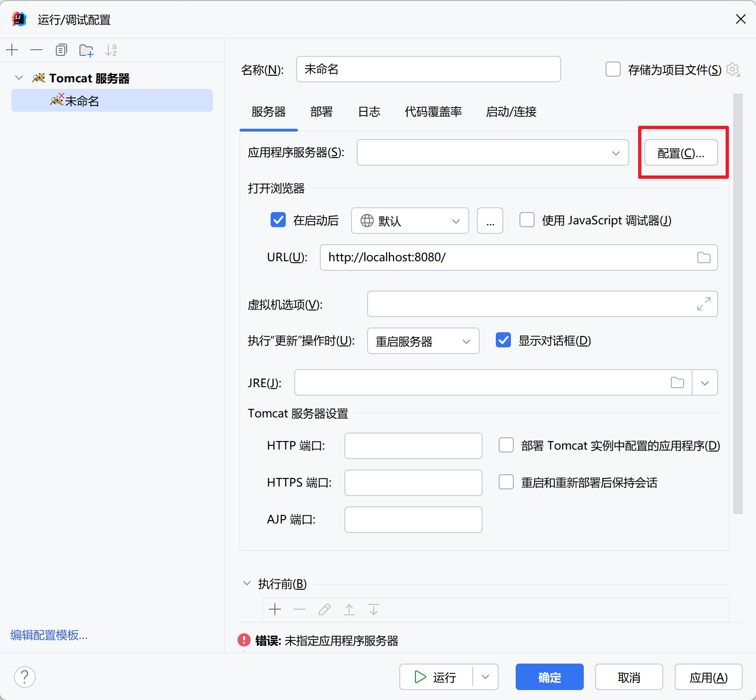Click the HTTPS 端口 input field
Image resolution: width=756 pixels, height=700 pixels.
coord(413,483)
